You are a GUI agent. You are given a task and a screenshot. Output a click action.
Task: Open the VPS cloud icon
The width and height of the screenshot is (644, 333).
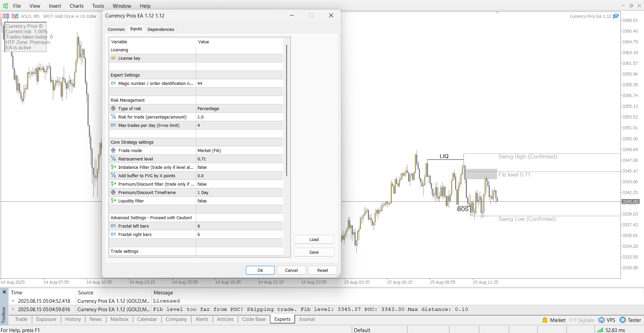(602, 320)
